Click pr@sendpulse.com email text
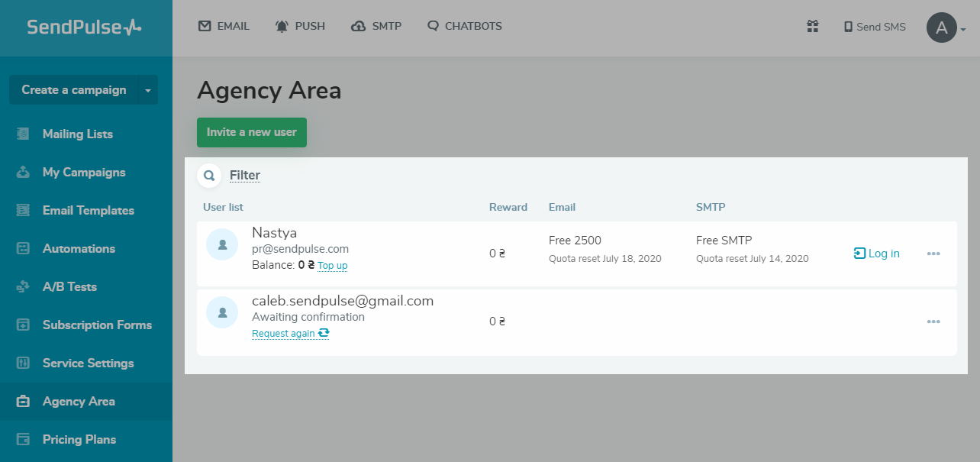 [301, 249]
